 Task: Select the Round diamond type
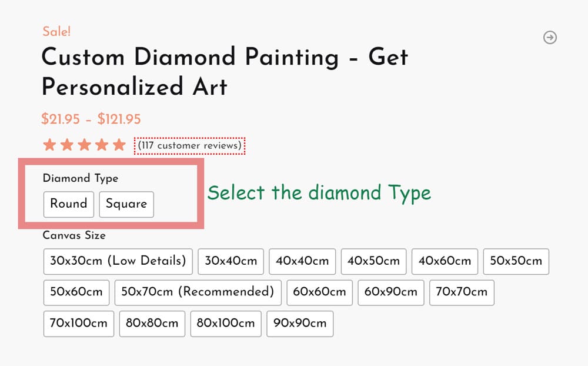coord(69,204)
